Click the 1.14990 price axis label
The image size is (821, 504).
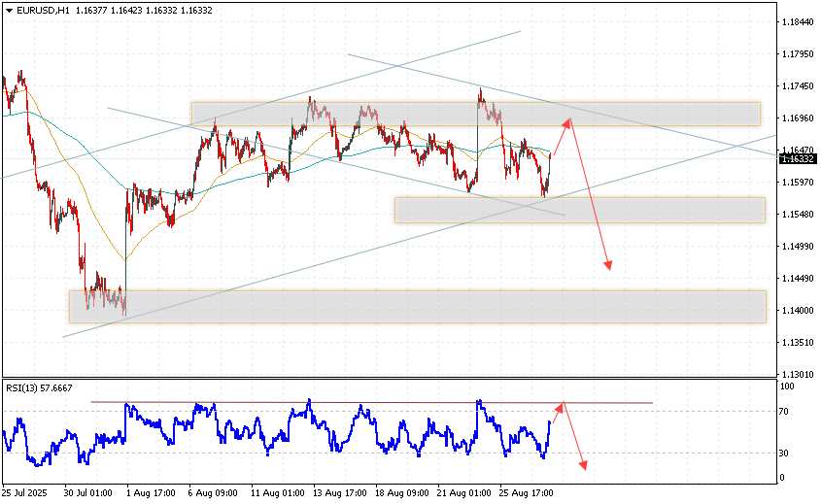point(798,246)
